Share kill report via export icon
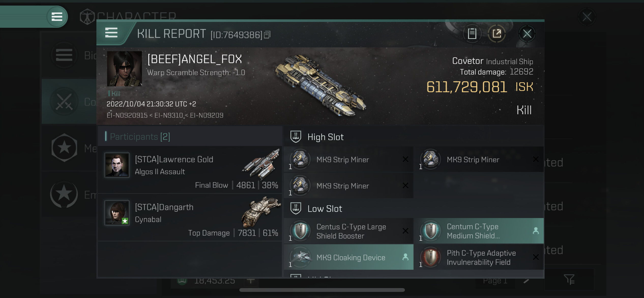This screenshot has width=644, height=298. coord(496,34)
